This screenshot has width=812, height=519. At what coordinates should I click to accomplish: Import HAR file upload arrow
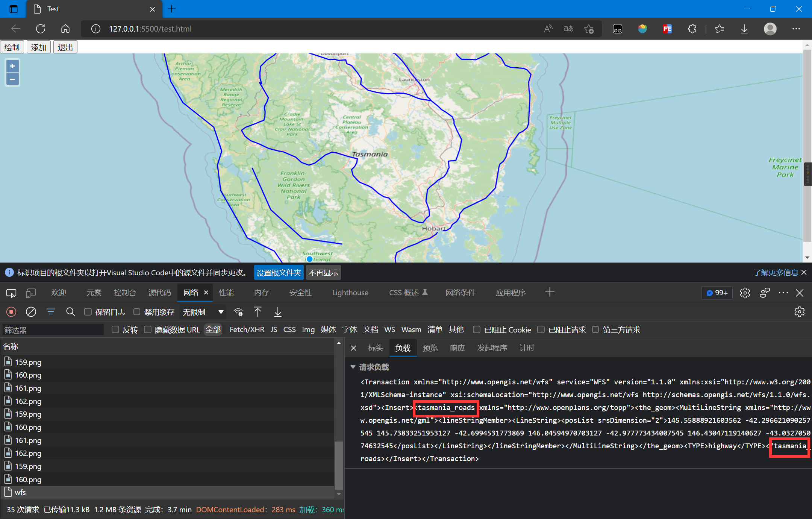258,312
